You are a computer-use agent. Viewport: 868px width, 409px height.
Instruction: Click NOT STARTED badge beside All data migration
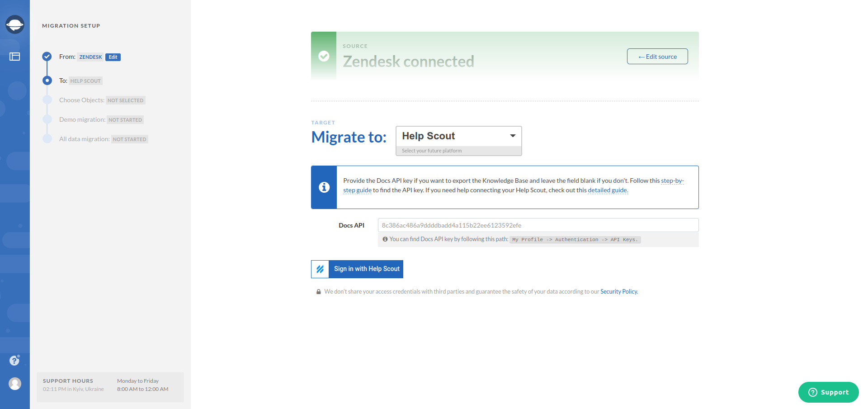(130, 139)
